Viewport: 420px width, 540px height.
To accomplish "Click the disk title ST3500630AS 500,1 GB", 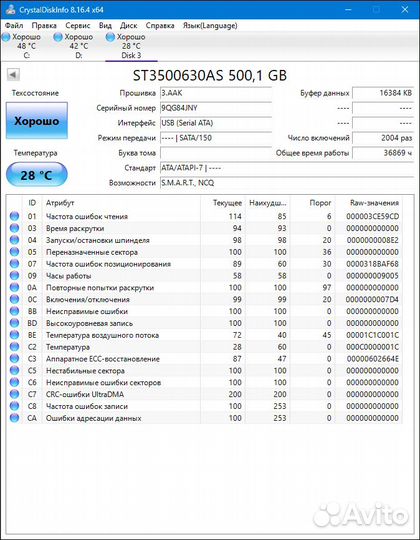I will [x=210, y=75].
